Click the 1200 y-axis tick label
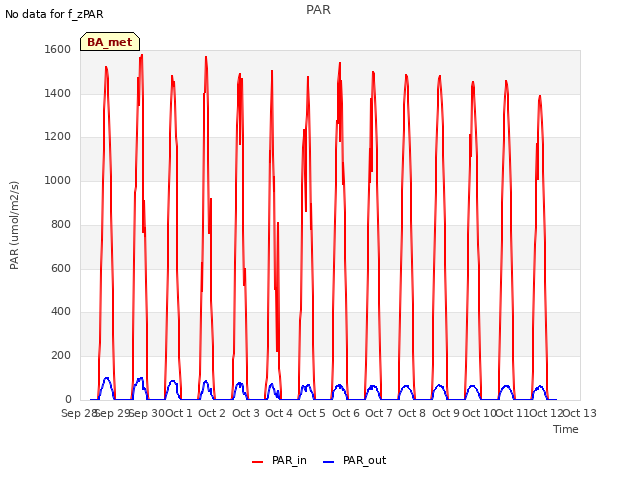The height and width of the screenshot is (480, 640). pos(58,137)
